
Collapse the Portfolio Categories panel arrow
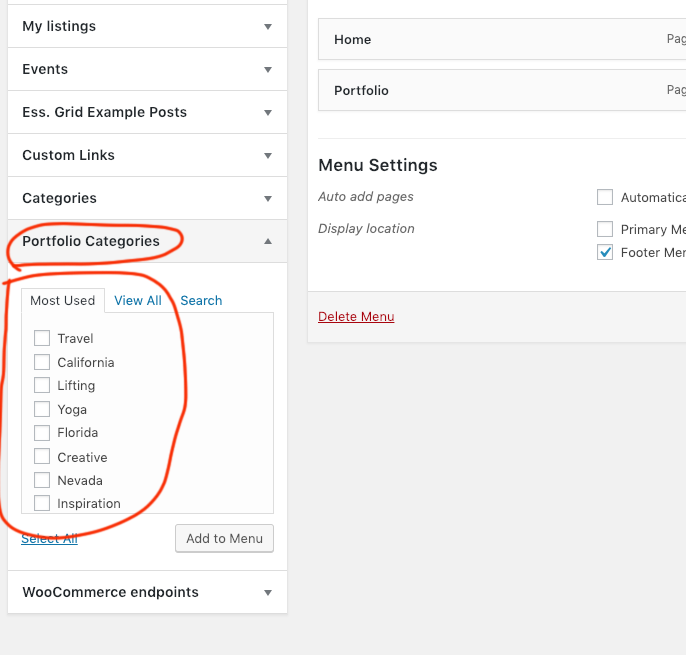tap(268, 241)
